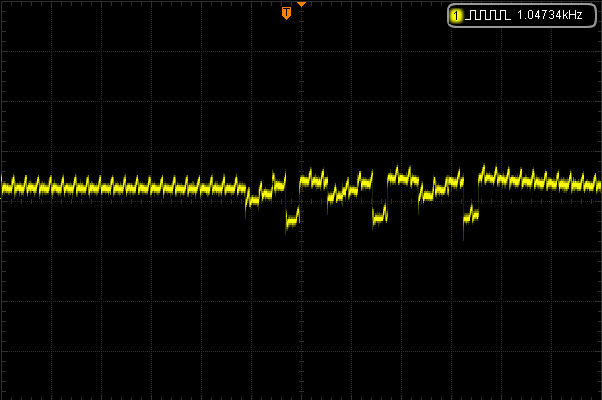Click the orange T trigger position marker
Image resolution: width=602 pixels, height=400 pixels.
point(287,13)
